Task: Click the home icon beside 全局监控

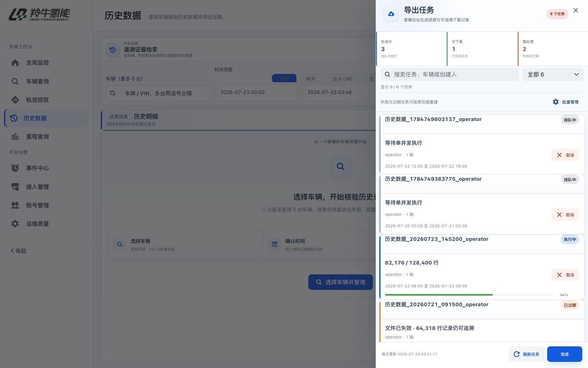Action: [15, 63]
